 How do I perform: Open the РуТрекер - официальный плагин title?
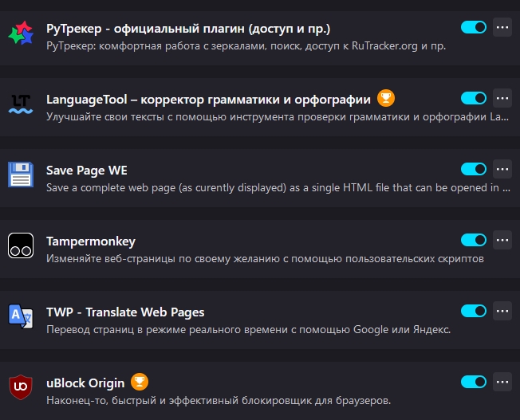point(188,29)
